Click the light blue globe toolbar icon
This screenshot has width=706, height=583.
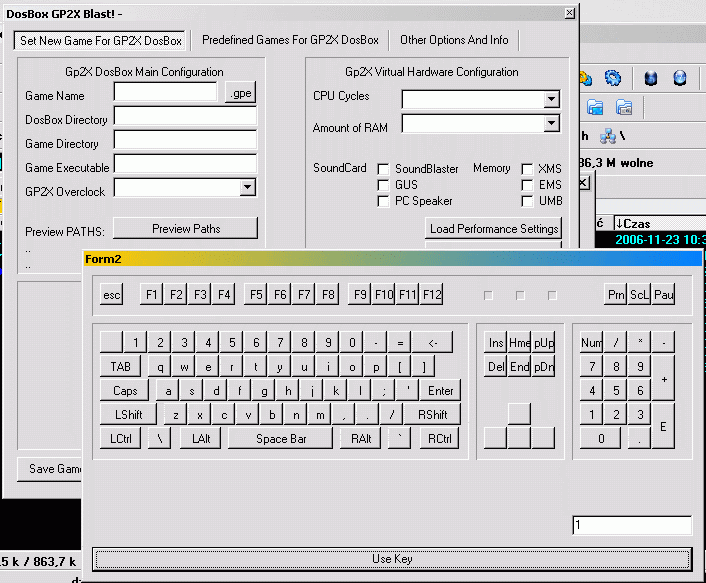tap(680, 78)
